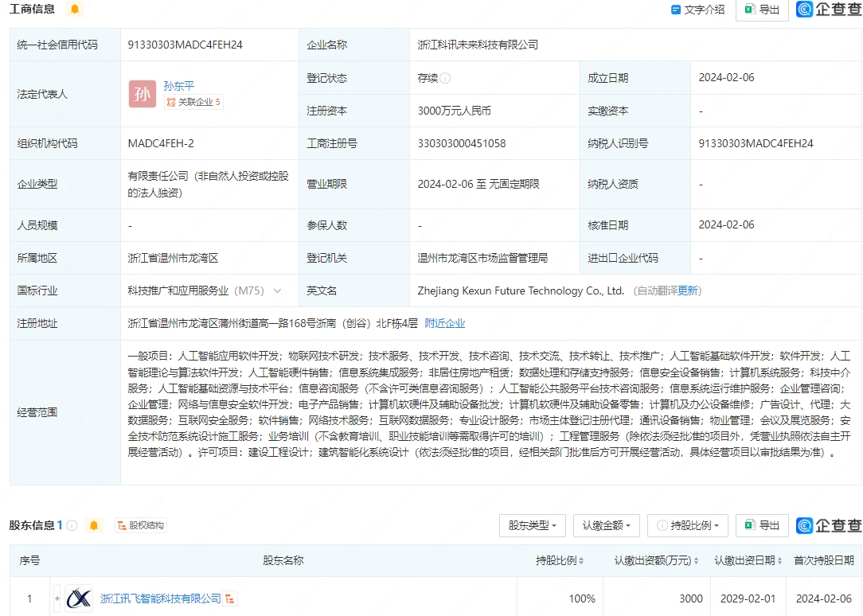View 关联企业 5 related companies tag
This screenshot has width=863, height=616.
tap(193, 102)
